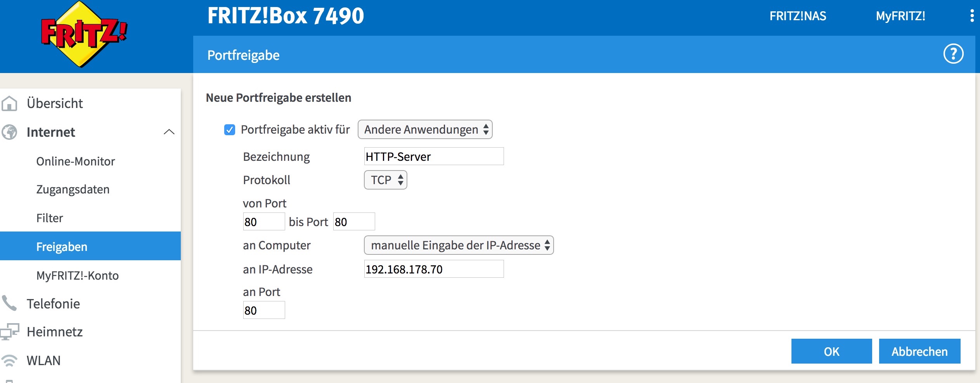Go to the Zugangsdaten page

pos(73,190)
